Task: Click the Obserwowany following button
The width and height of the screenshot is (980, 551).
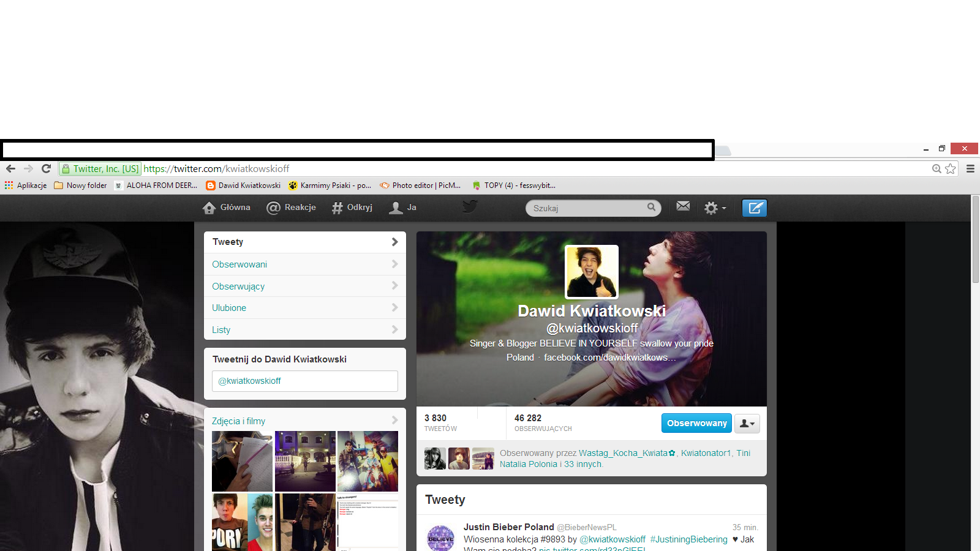Action: pyautogui.click(x=696, y=423)
